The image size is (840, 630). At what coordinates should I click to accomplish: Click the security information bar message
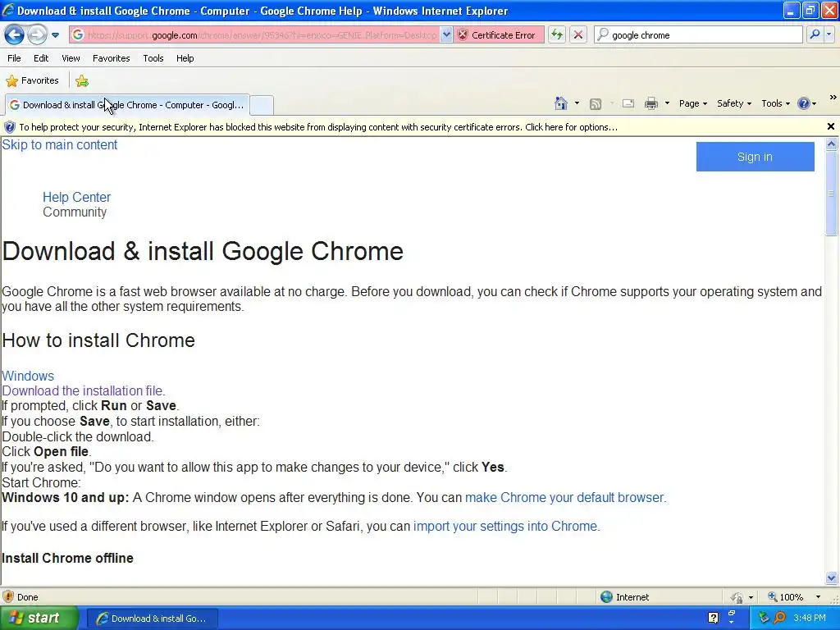(318, 127)
